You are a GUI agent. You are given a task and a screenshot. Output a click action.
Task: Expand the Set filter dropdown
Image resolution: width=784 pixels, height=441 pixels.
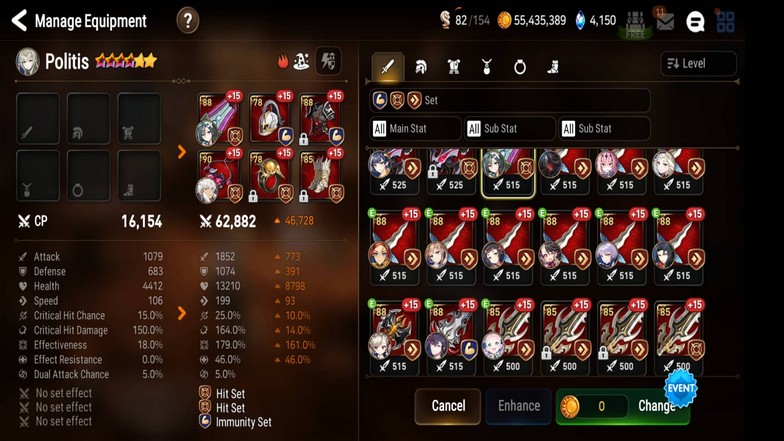click(510, 100)
